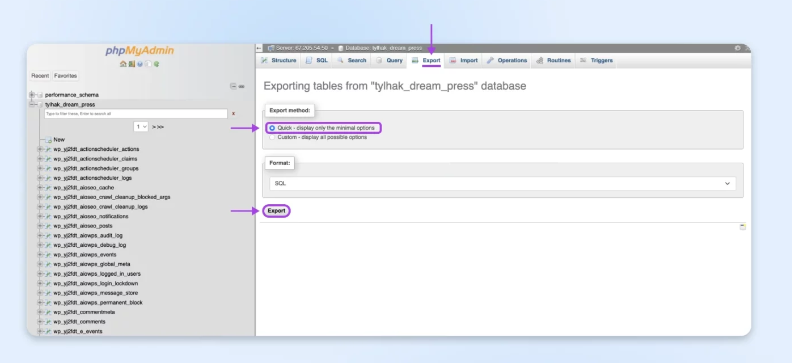Click the console toggle icon below Export
The image size is (792, 363).
(x=742, y=227)
